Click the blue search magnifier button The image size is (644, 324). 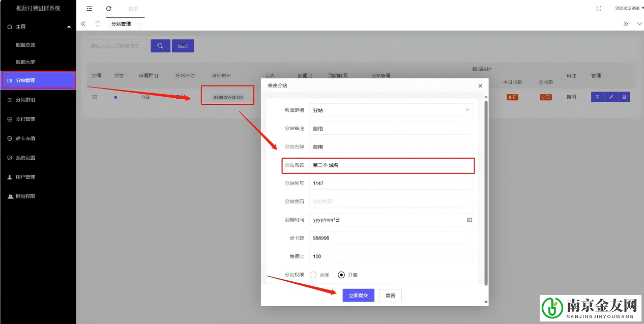tap(160, 46)
